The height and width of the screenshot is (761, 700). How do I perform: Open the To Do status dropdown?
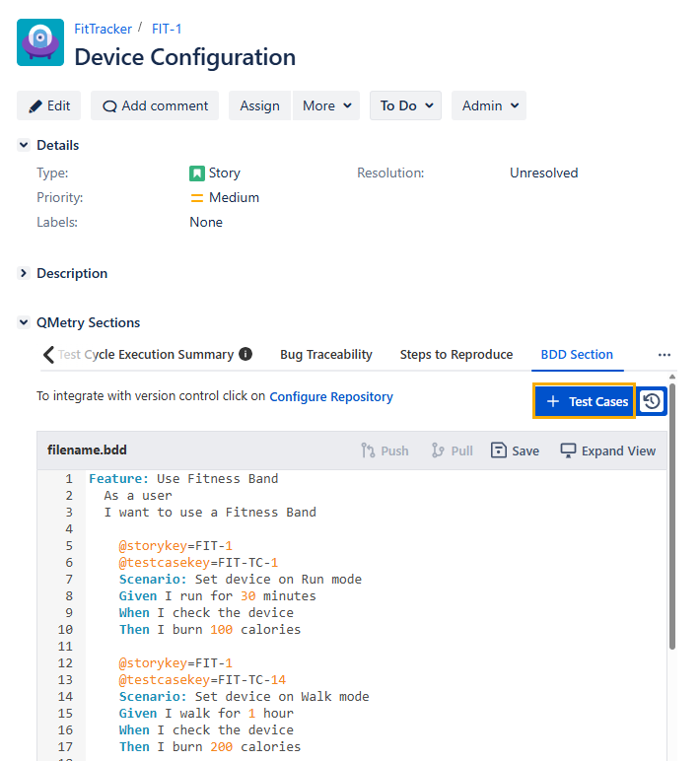coord(406,105)
